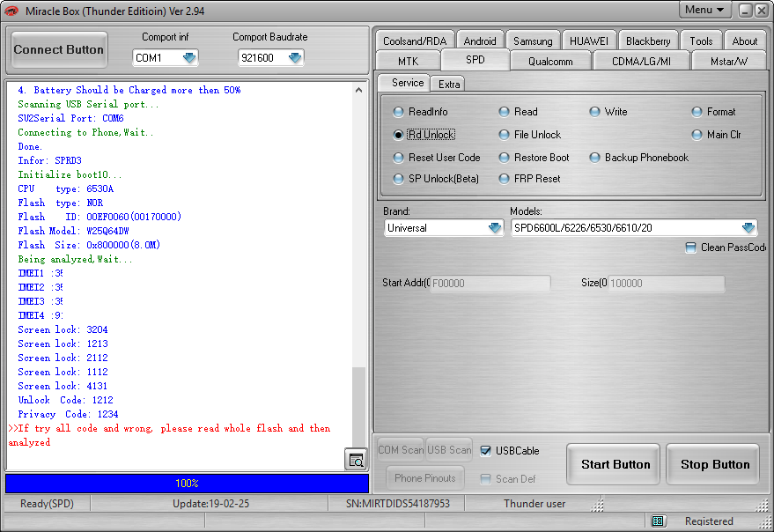Click the SN:MIRTDIDS54187953 status text
Viewport: 774px width, 532px height.
tap(398, 503)
